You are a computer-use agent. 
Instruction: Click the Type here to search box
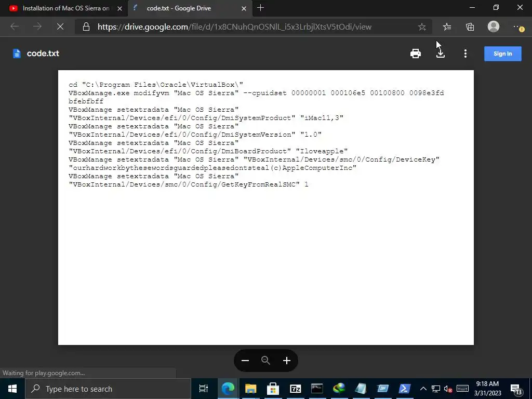(x=108, y=389)
